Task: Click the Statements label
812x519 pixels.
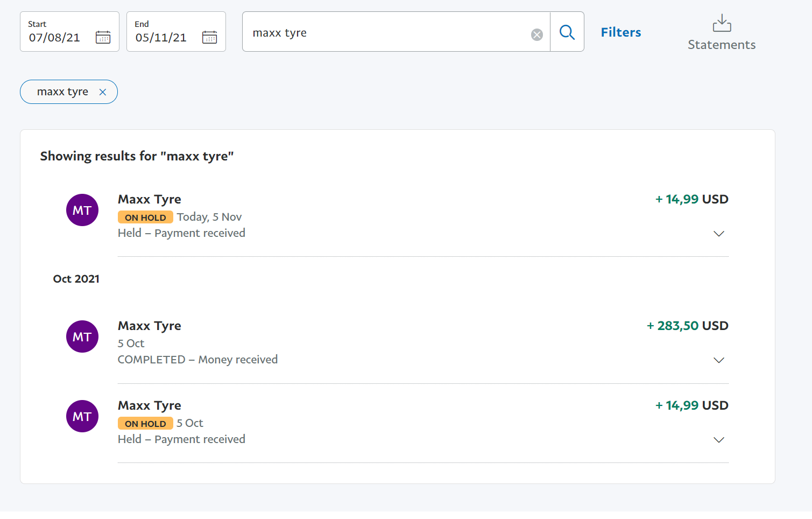Action: point(722,45)
